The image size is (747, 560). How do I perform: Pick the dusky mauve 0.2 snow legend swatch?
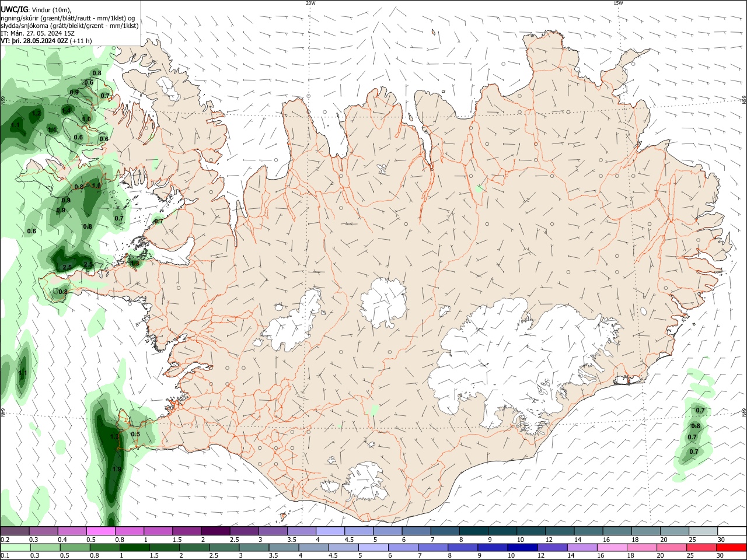pyautogui.click(x=15, y=531)
